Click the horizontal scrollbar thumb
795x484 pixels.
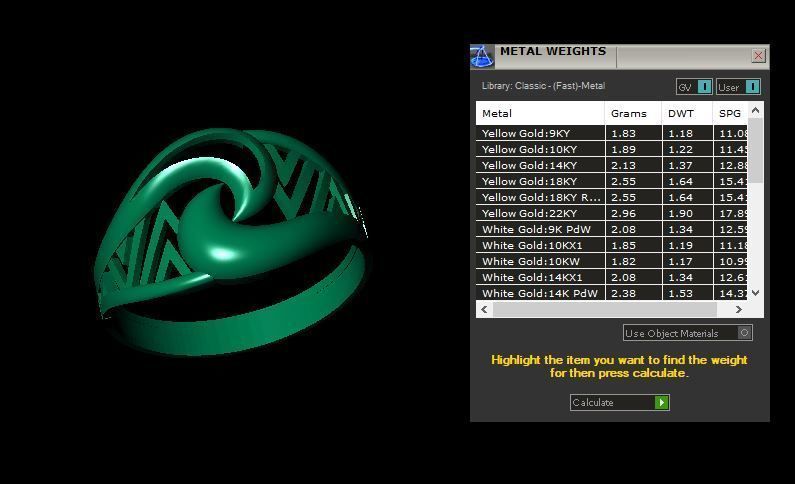(605, 309)
